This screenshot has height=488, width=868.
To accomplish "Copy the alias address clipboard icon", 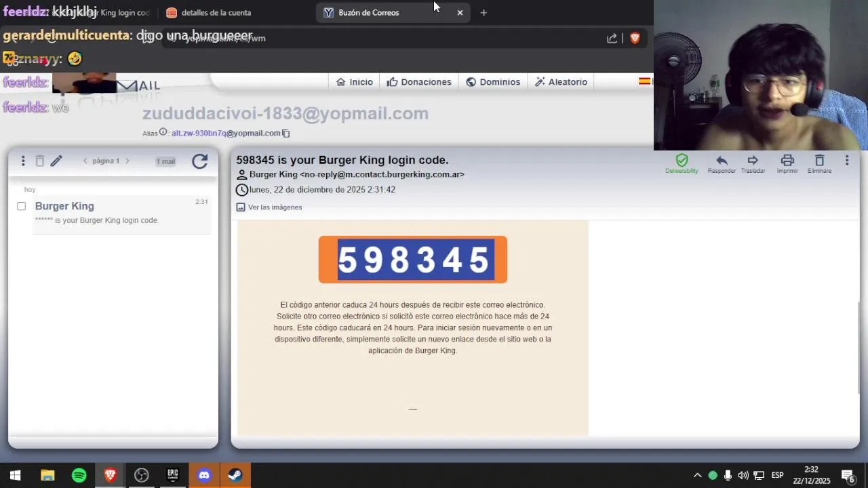I will coord(285,133).
